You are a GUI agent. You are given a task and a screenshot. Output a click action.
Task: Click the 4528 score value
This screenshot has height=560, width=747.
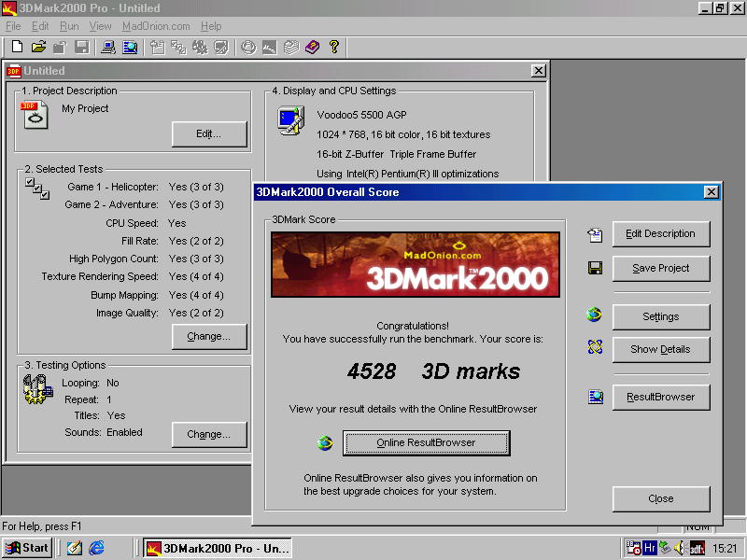tap(372, 371)
